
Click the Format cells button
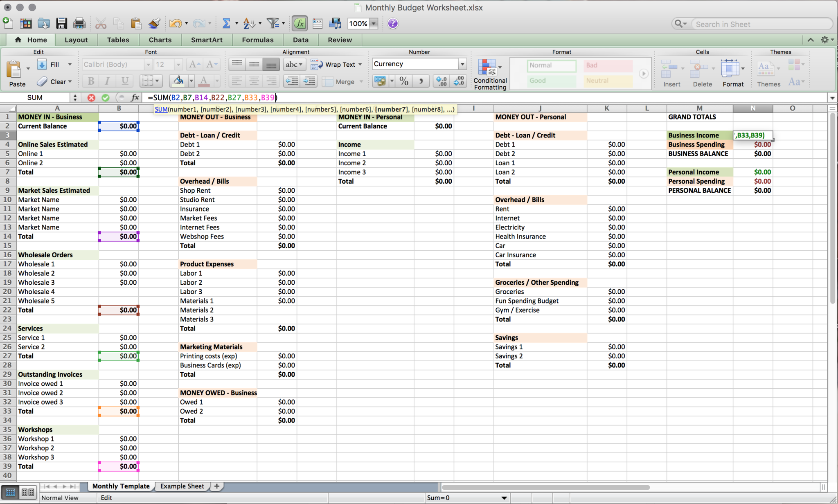point(732,73)
